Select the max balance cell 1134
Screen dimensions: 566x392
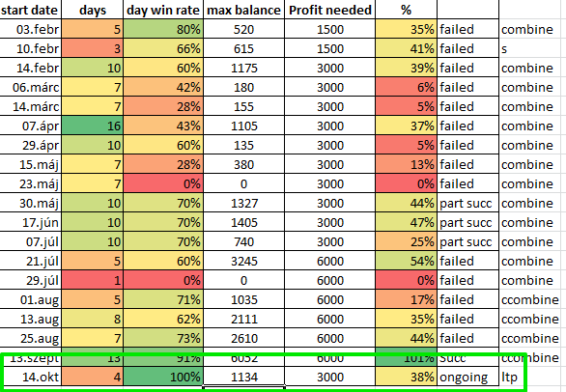[x=243, y=377]
